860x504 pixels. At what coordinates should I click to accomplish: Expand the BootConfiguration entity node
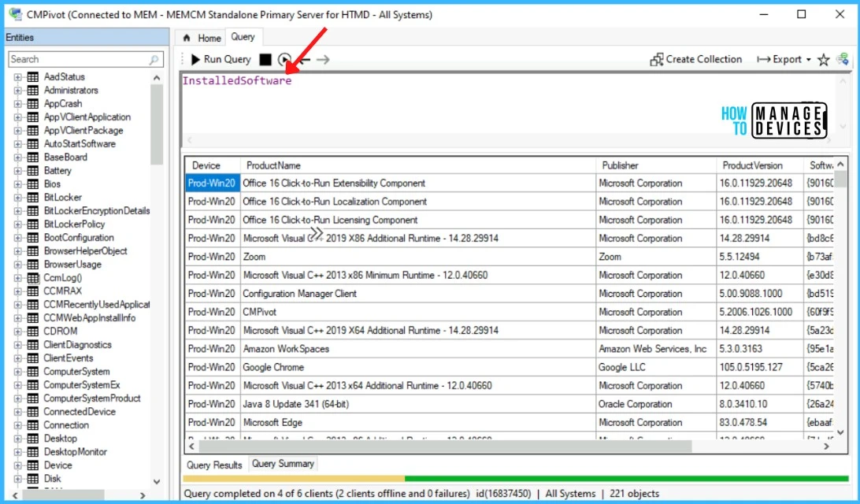(17, 238)
